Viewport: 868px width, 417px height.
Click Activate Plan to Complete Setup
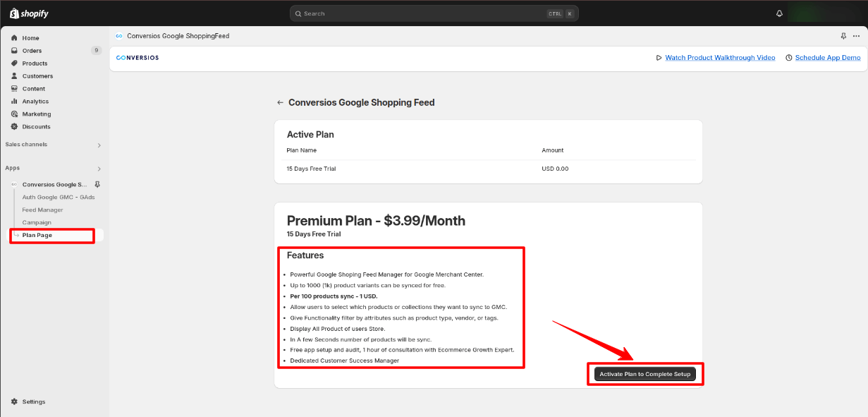click(645, 374)
